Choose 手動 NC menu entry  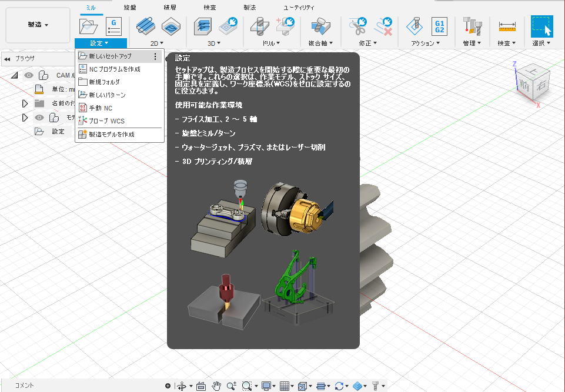119,108
